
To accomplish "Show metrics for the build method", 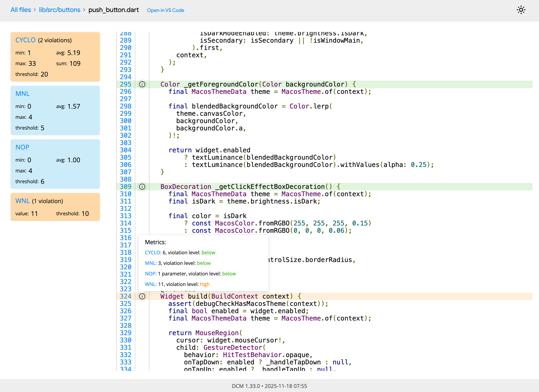I will [x=142, y=296].
